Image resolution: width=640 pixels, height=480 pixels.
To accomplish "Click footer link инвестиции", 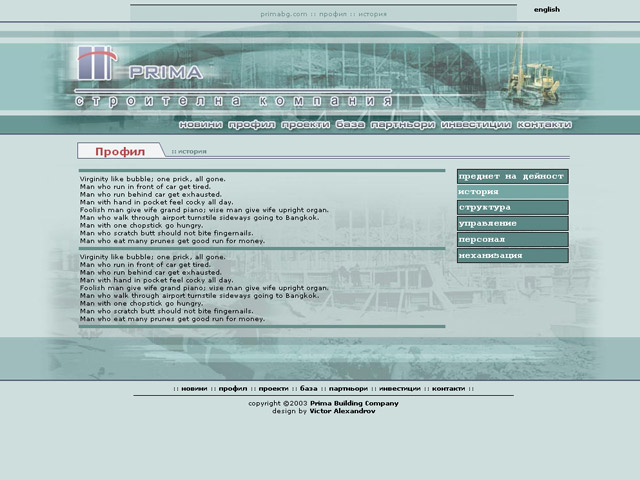I will tap(400, 389).
